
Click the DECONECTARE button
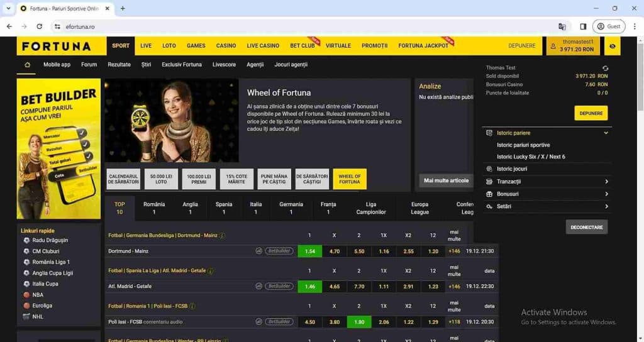coord(587,227)
